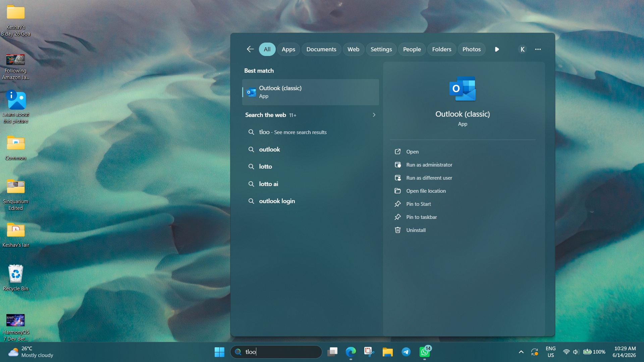The width and height of the screenshot is (644, 362).
Task: Switch to the Settings filter tab
Action: coord(381,49)
